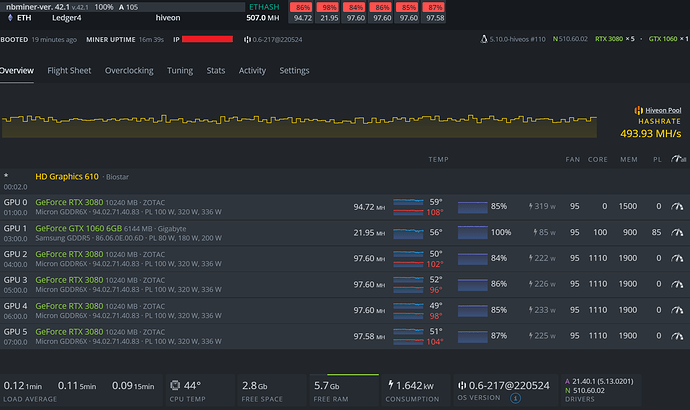Click the 0.12 1min load average

(x=22, y=386)
